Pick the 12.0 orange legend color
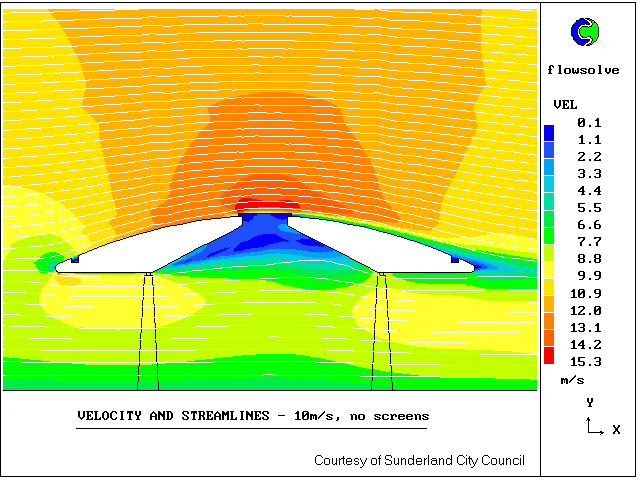The height and width of the screenshot is (480, 640). (x=550, y=310)
